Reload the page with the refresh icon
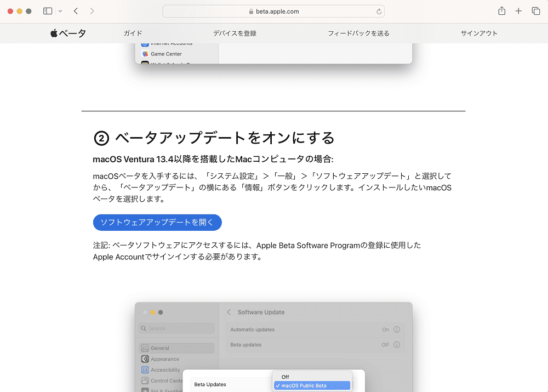Viewport: 548px width, 392px height. 379,12
